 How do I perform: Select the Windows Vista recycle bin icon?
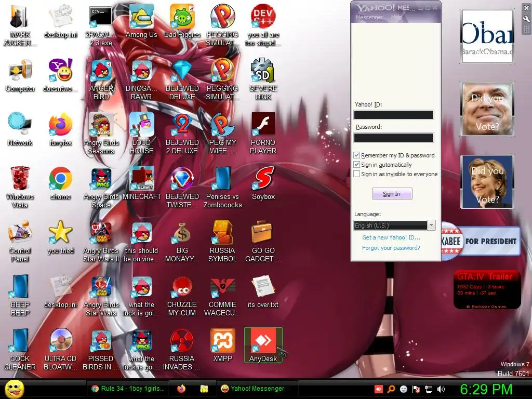pos(20,187)
